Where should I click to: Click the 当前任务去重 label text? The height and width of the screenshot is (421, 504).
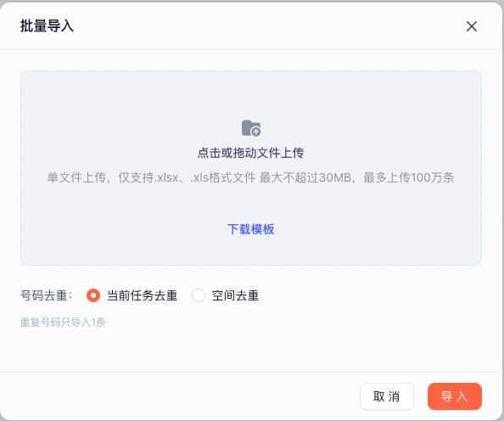(142, 295)
